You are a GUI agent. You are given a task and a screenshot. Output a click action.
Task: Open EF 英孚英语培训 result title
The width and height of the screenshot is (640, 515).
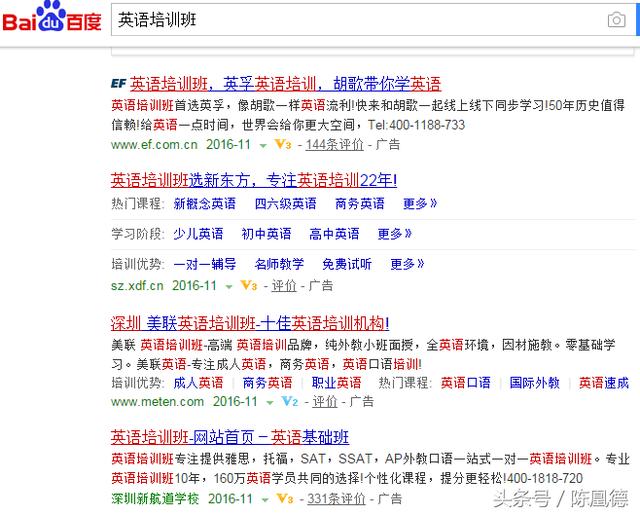click(x=285, y=84)
